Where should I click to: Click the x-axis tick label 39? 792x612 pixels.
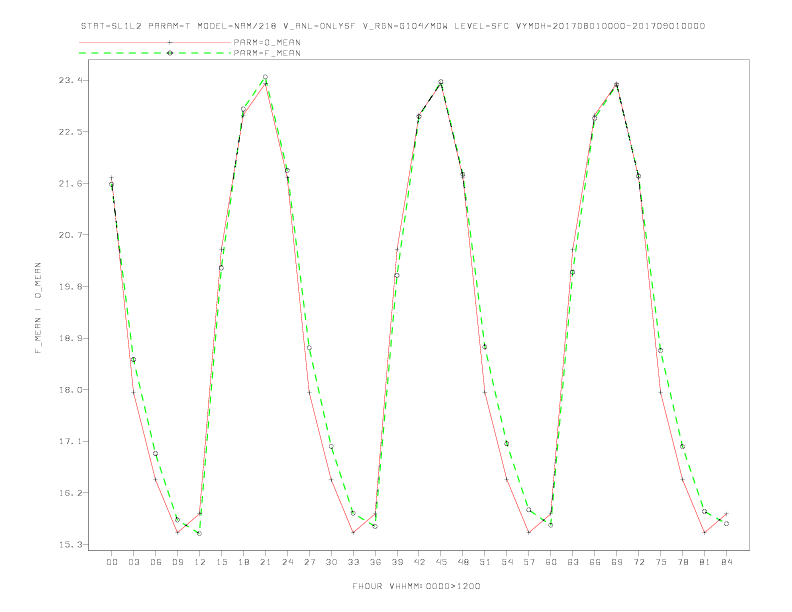point(397,562)
